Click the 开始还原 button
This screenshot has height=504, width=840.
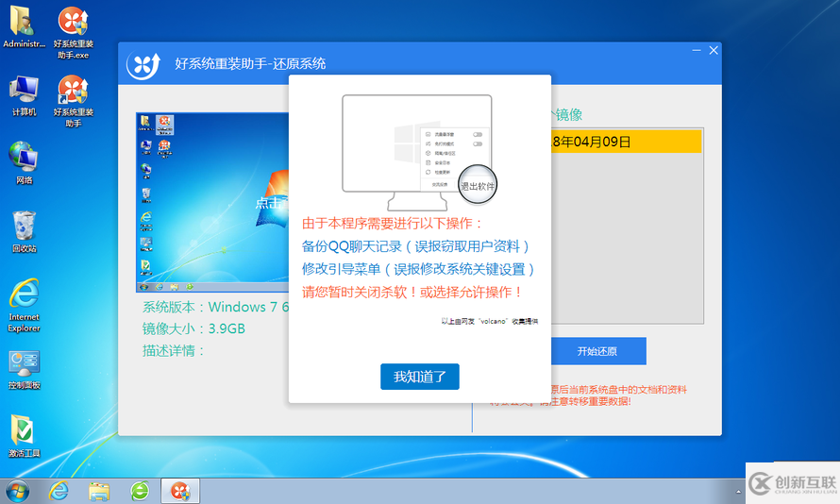click(x=597, y=351)
